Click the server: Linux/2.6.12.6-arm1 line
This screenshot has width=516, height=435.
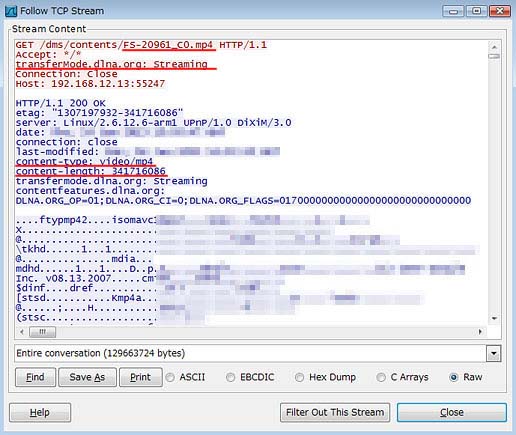tap(153, 122)
